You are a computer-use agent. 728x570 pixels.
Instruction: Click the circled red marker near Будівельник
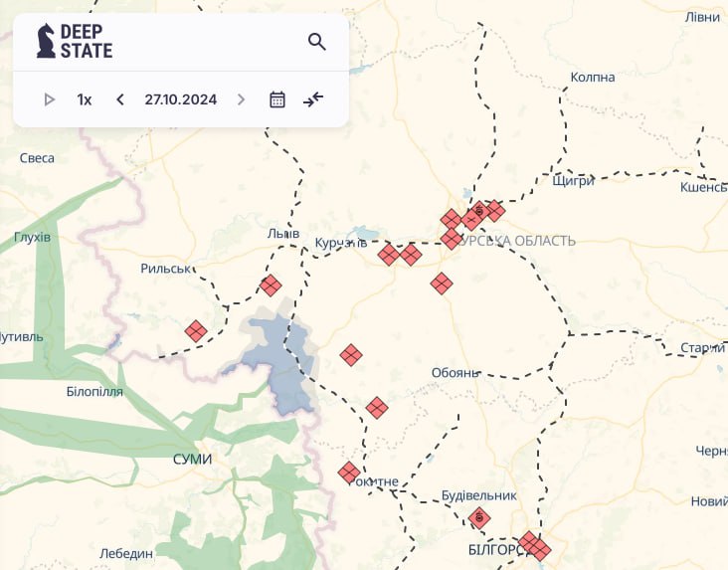coord(478,517)
